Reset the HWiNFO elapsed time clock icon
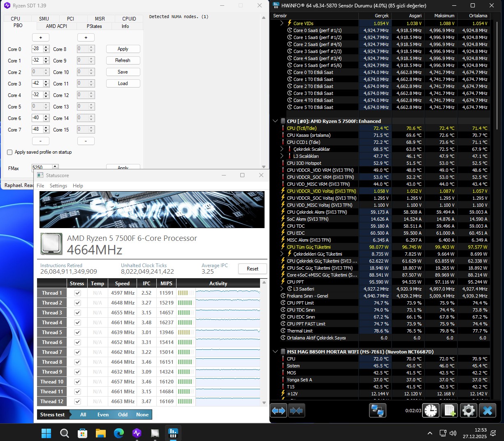Screen dimensions: 504x441 click(x=431, y=411)
